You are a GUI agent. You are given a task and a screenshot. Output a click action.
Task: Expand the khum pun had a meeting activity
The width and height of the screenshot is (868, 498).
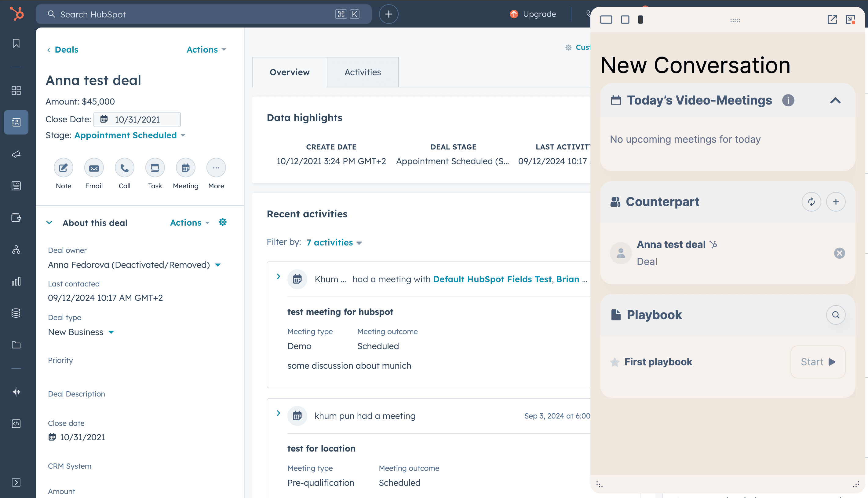coord(279,413)
